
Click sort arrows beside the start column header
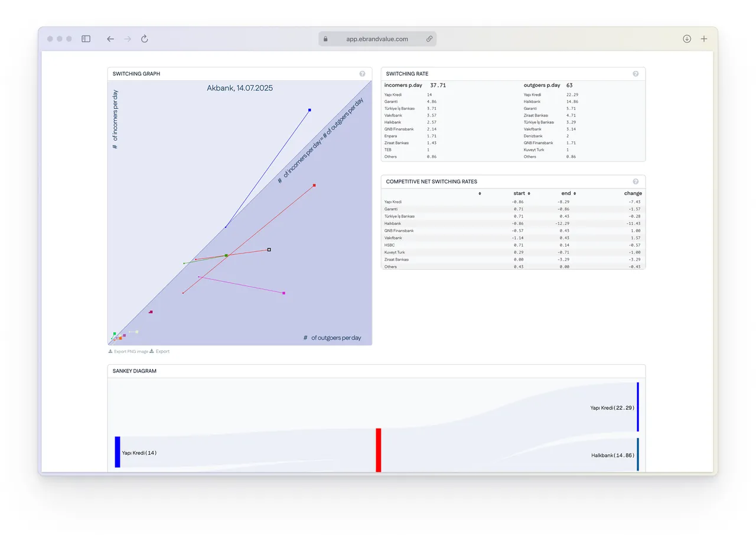[529, 193]
